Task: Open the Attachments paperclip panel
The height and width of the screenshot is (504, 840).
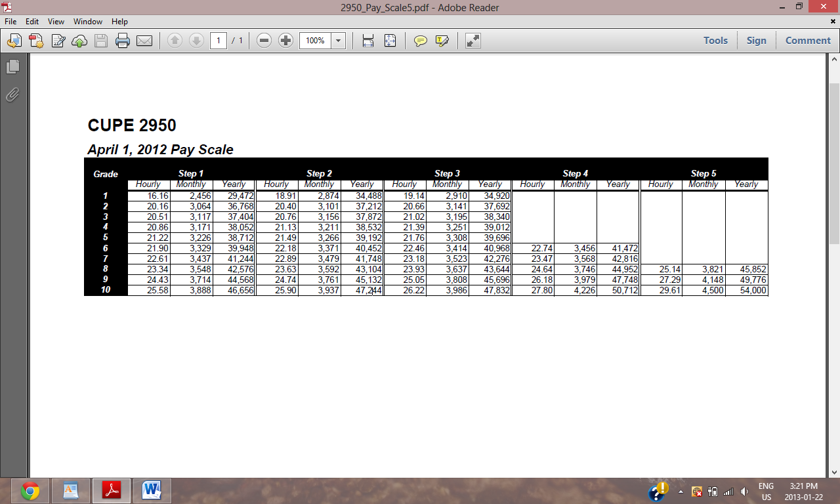Action: click(x=12, y=94)
